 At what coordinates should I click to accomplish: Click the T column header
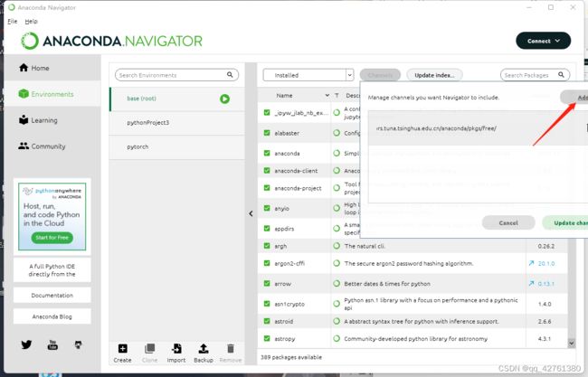click(337, 96)
